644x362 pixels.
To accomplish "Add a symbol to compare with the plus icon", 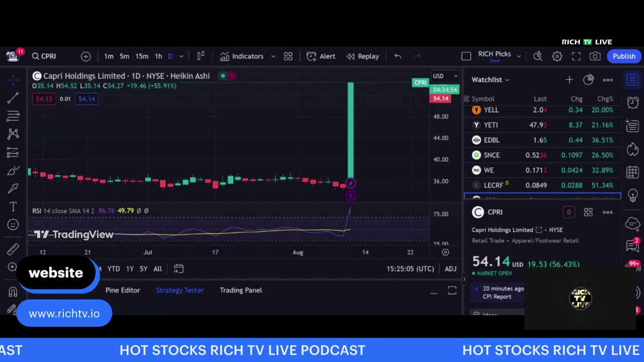I will point(86,56).
